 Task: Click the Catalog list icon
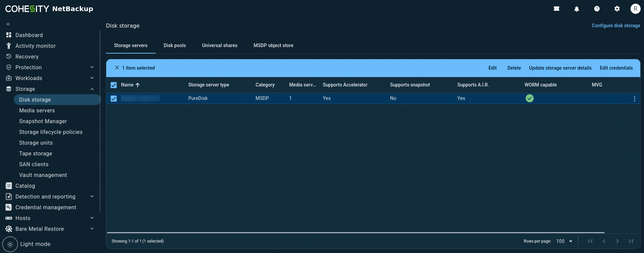(9, 186)
